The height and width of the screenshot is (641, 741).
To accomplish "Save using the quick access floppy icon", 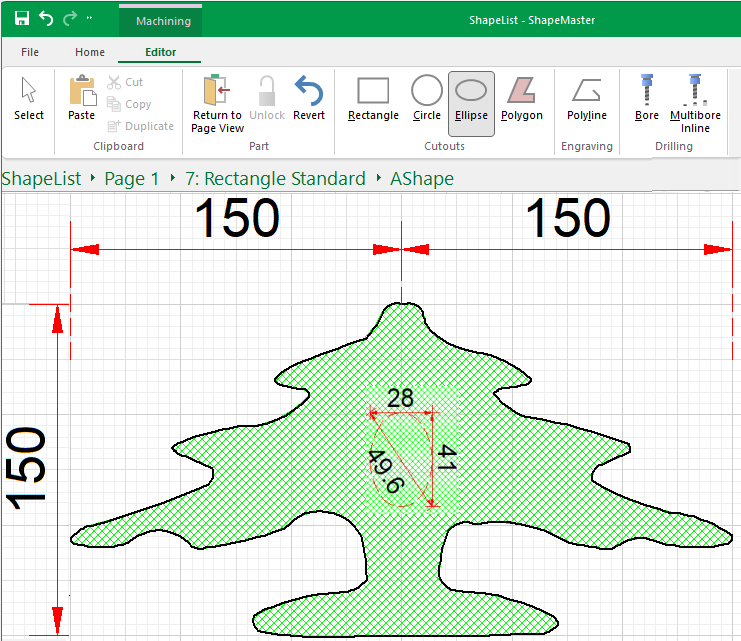I will click(21, 19).
